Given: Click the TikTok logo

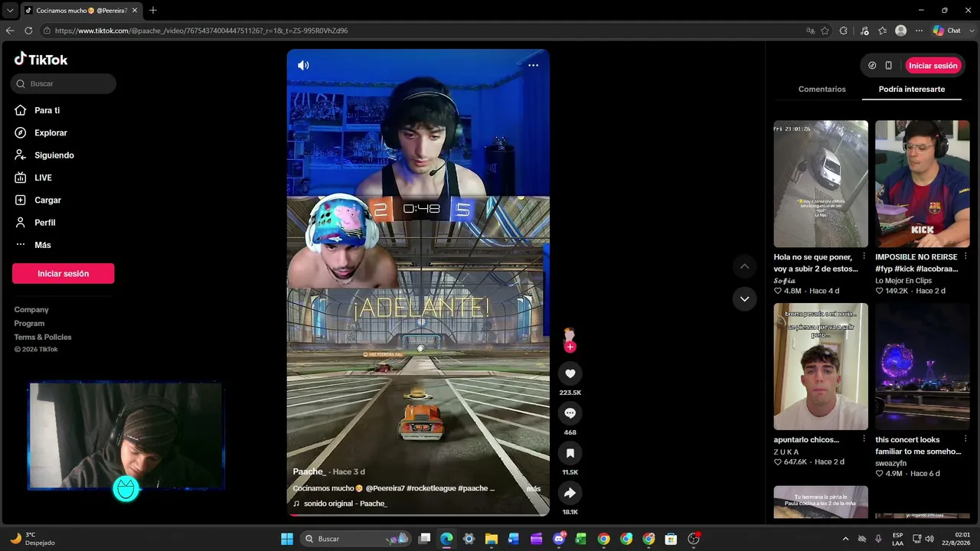Looking at the screenshot, I should coord(41,60).
